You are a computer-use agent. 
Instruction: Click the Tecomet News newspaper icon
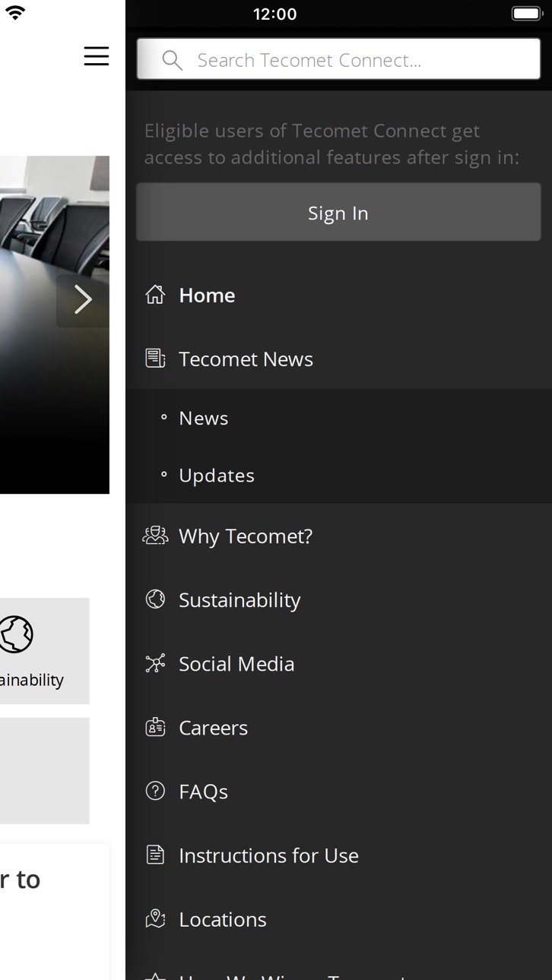pos(155,359)
